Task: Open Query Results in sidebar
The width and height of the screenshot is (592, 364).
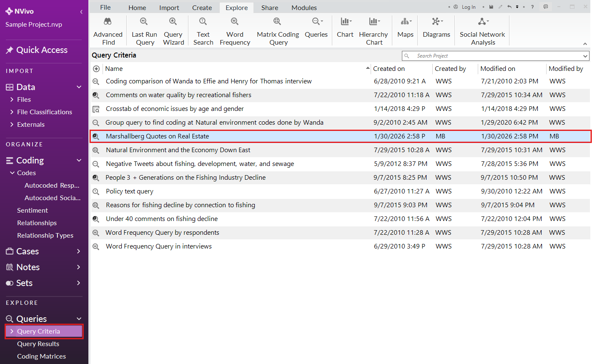Action: (38, 344)
